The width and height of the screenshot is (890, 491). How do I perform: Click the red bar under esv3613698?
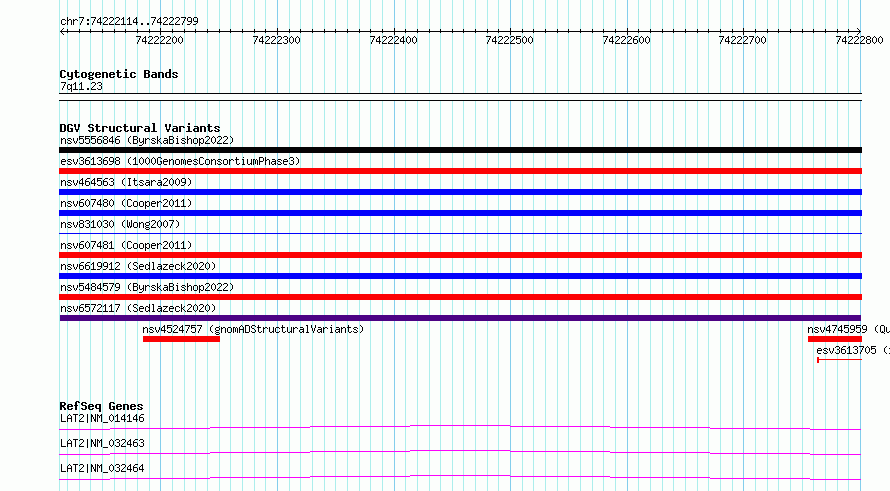[x=460, y=171]
